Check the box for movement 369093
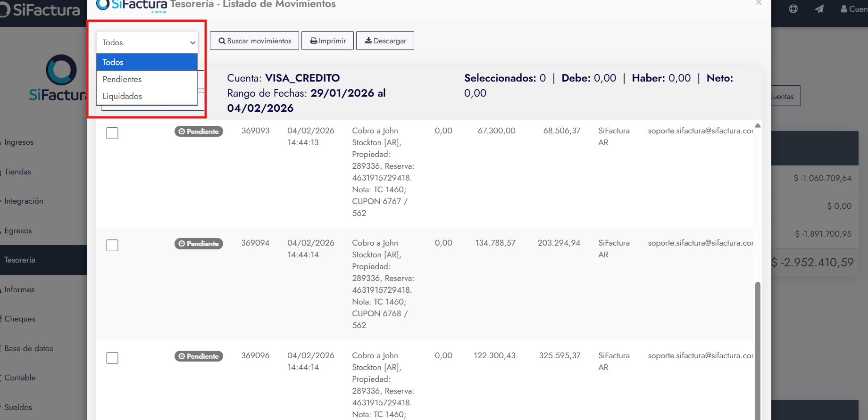868x420 pixels. pos(112,133)
